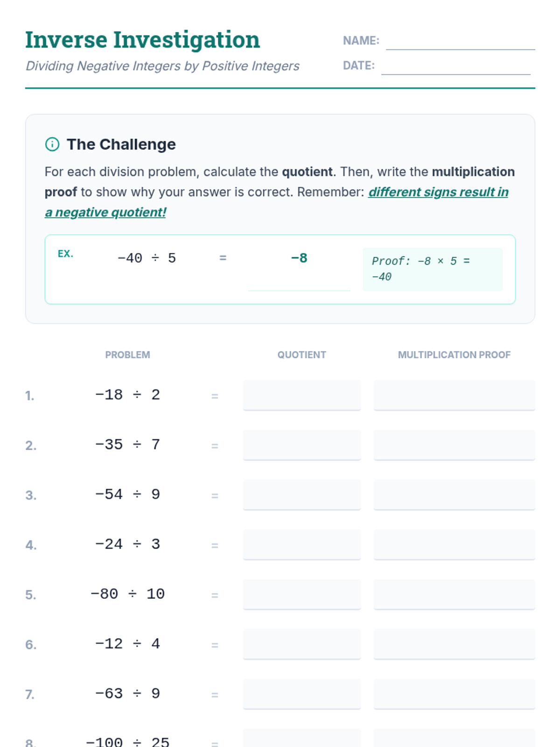This screenshot has height=747, width=560.
Task: Select the multiplication proof box for problem 1
Action: (x=454, y=395)
